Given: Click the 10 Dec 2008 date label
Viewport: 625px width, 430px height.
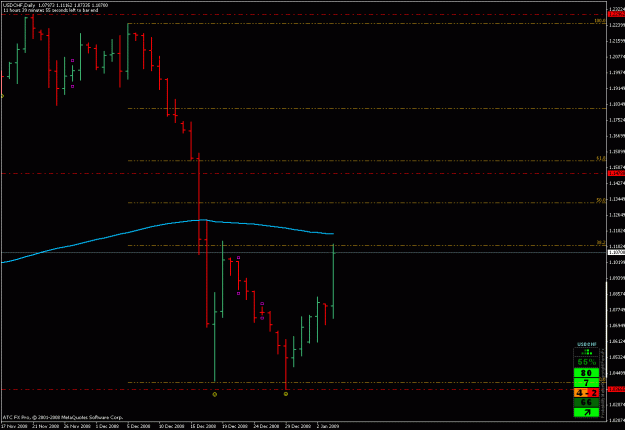Looking at the screenshot, I should click(x=172, y=426).
